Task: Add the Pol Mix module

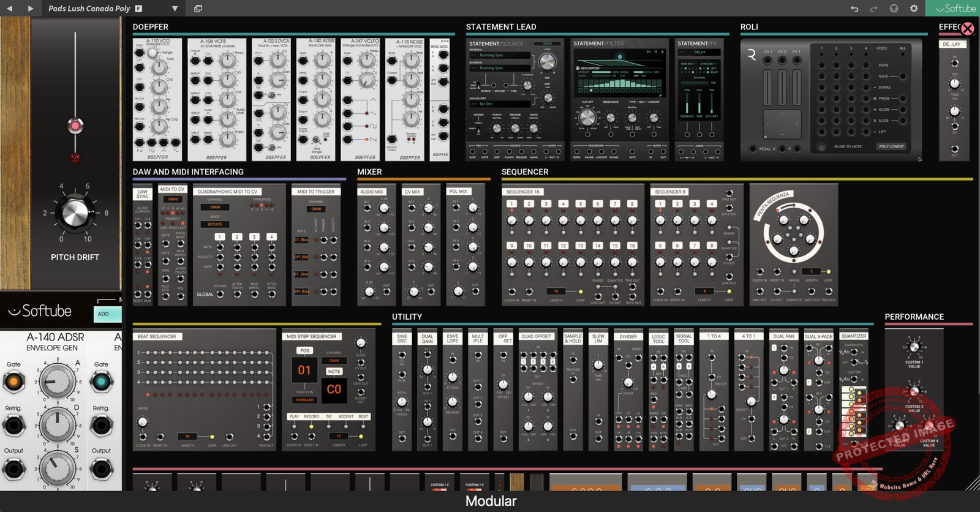Action: [x=464, y=246]
